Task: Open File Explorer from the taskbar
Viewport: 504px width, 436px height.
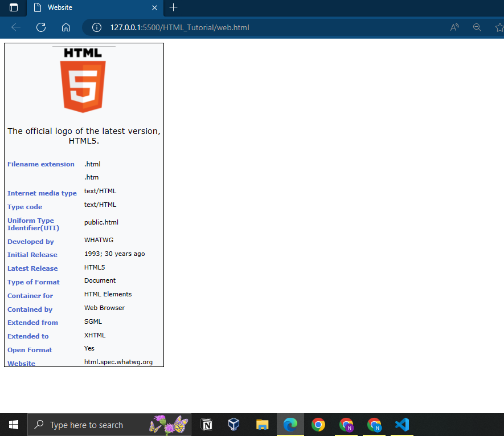Action: tap(262, 425)
